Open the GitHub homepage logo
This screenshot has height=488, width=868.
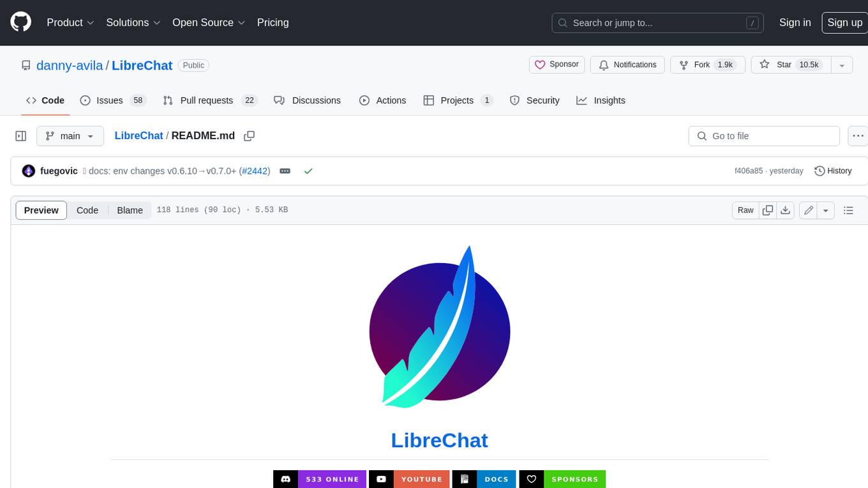[21, 22]
